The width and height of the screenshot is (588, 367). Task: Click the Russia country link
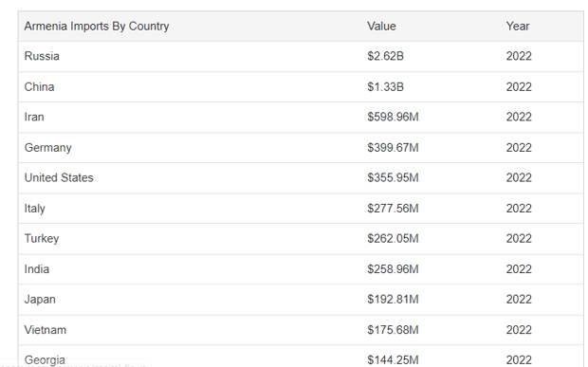click(x=42, y=56)
